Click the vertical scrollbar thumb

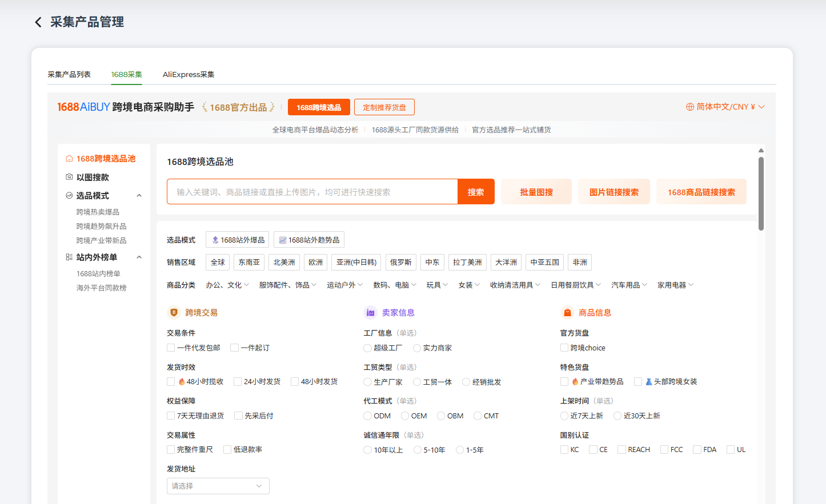(x=761, y=194)
